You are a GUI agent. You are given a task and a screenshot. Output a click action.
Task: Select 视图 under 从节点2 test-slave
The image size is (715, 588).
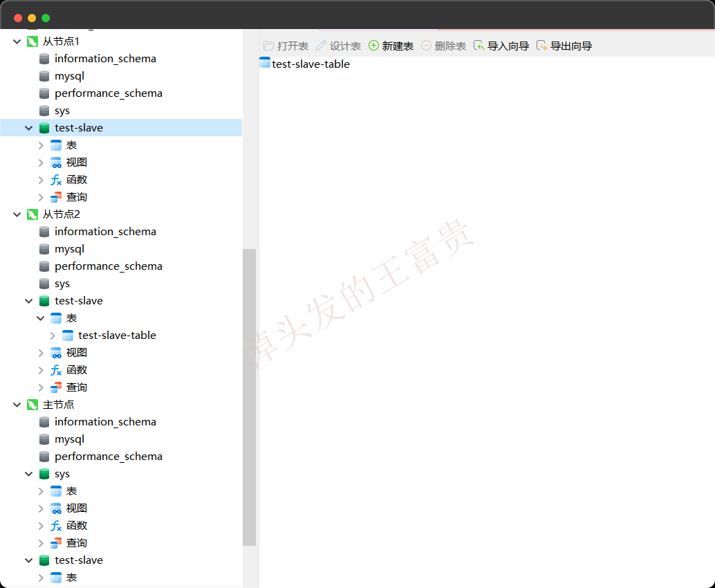click(77, 353)
